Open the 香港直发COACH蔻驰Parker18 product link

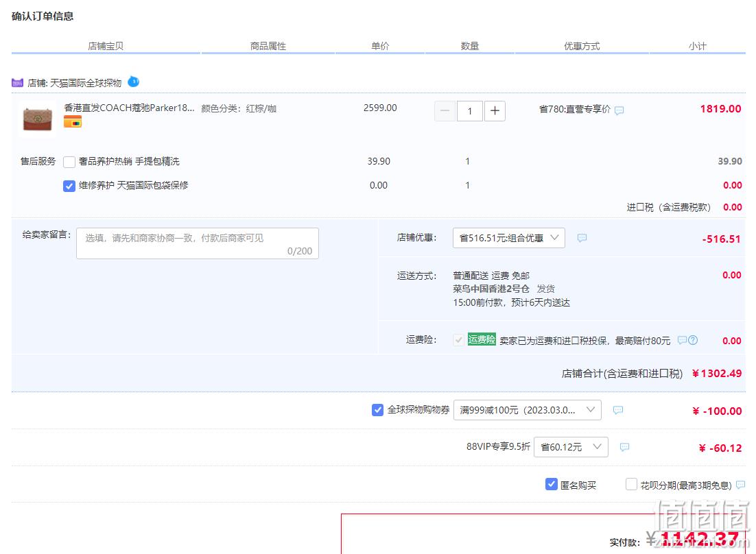click(129, 108)
